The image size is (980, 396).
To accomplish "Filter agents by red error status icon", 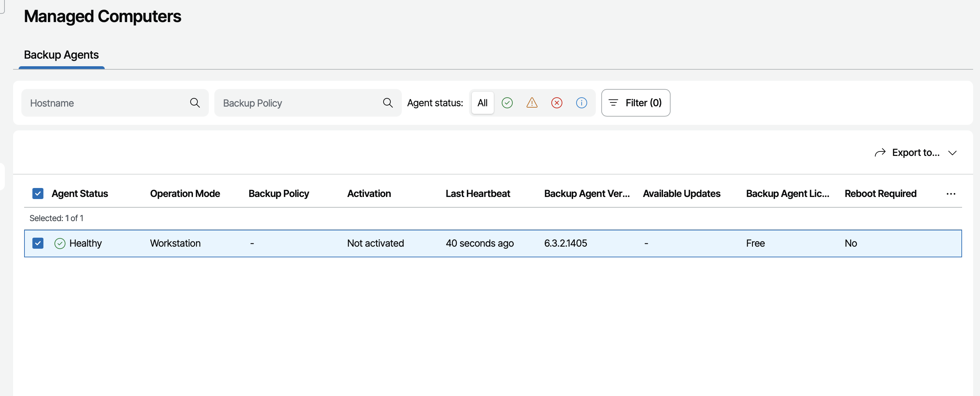I will (x=557, y=103).
